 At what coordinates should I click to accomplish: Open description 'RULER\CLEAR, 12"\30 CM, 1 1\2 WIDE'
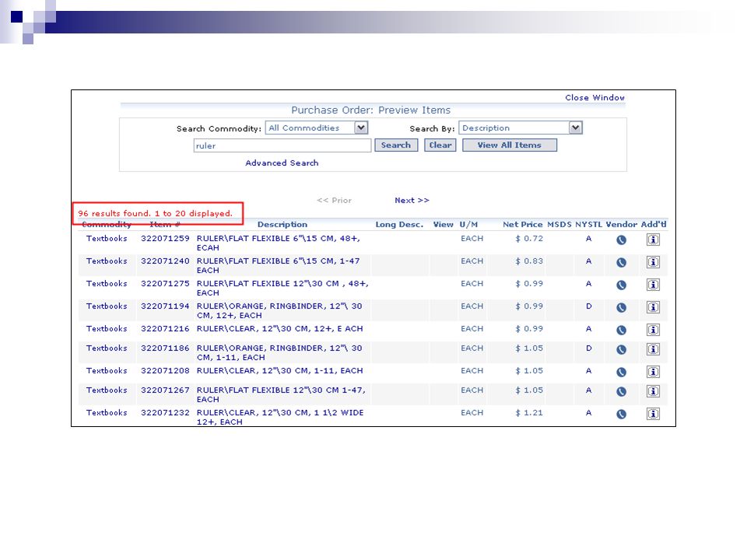pyautogui.click(x=280, y=417)
